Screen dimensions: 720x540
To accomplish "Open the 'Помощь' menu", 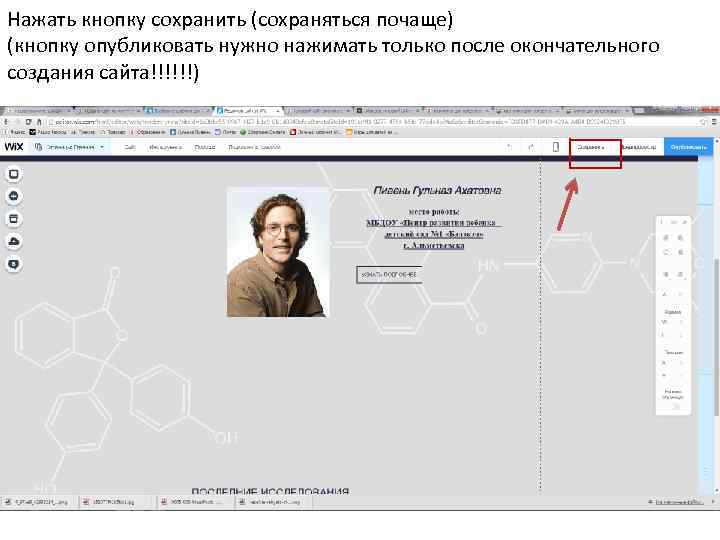I will pos(204,147).
